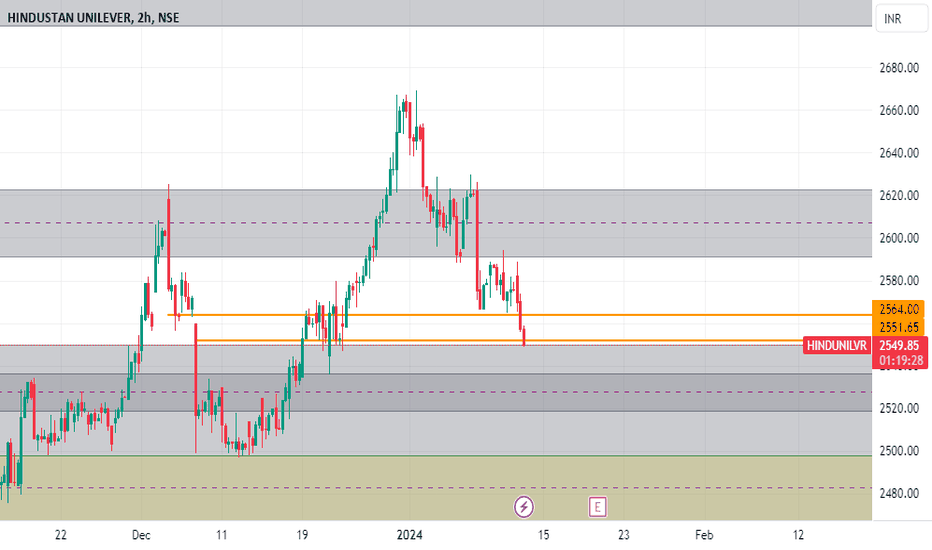The width and height of the screenshot is (932, 550).
Task: Click the 01:19:28 bar countdown timer
Action: point(901,360)
